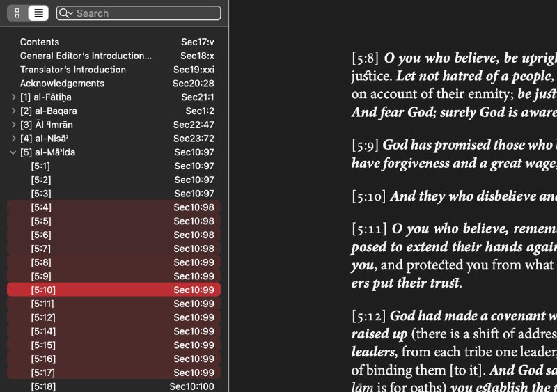Image resolution: width=557 pixels, height=392 pixels.
Task: Go to verse [5:15] in outline
Action: pos(113,345)
